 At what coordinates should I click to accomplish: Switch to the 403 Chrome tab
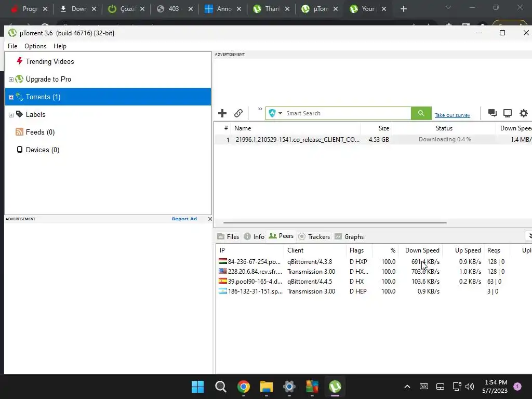[175, 9]
